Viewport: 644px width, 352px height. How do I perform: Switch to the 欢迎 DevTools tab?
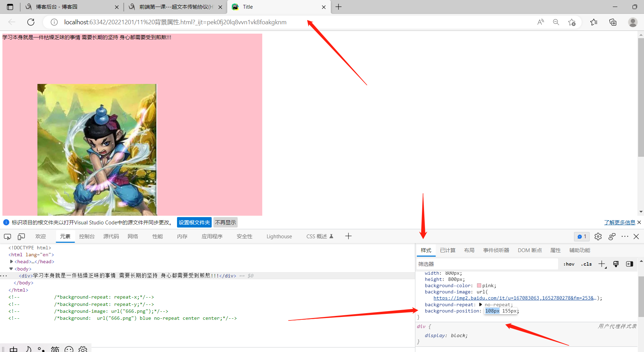pyautogui.click(x=41, y=237)
